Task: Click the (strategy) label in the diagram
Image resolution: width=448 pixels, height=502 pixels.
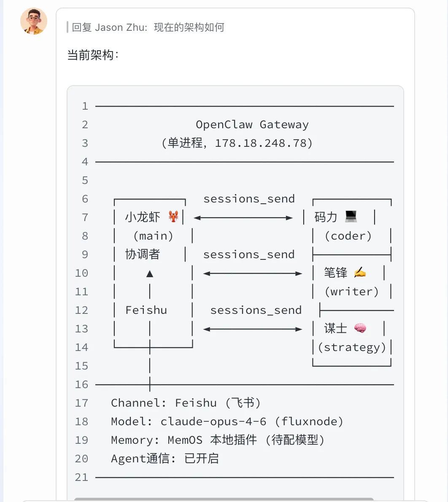Action: tap(352, 347)
